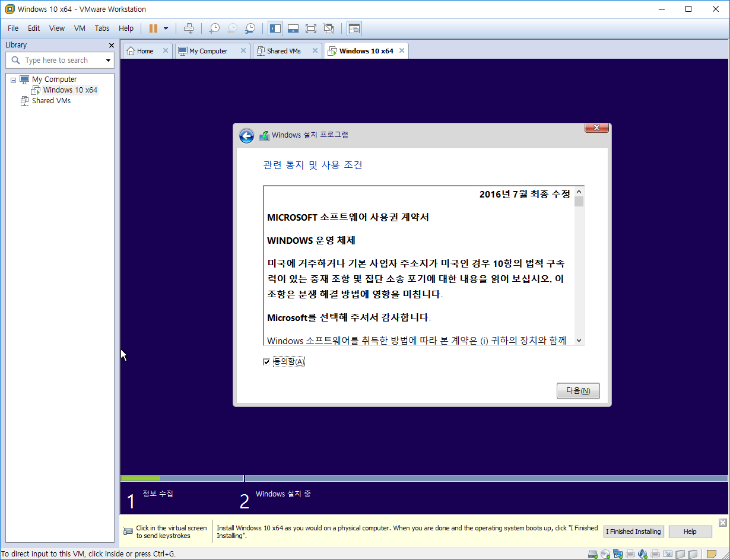Click the camera device status icon
The width and height of the screenshot is (730, 560).
point(668,554)
